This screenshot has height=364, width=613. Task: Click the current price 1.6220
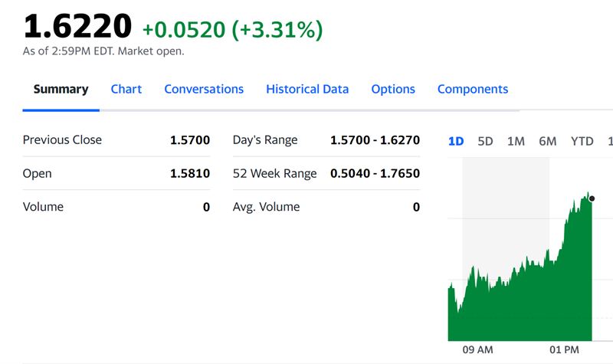point(77,27)
